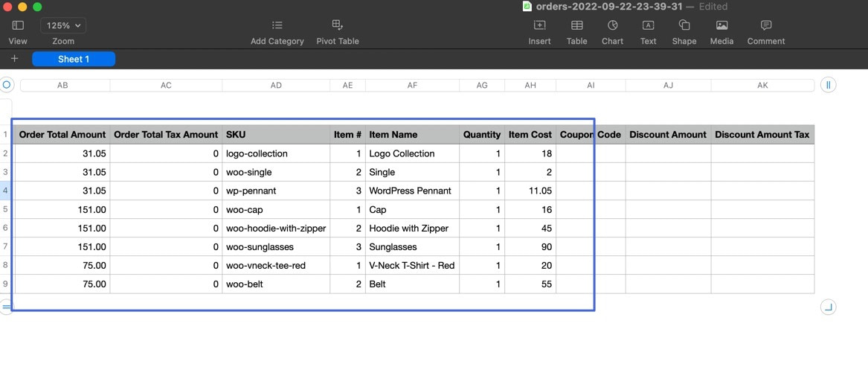This screenshot has width=868, height=370.
Task: Select column header AC
Action: pos(166,86)
